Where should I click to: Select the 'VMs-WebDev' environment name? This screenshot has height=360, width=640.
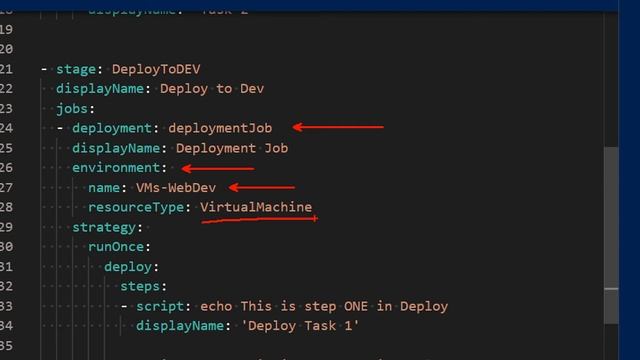click(x=176, y=187)
